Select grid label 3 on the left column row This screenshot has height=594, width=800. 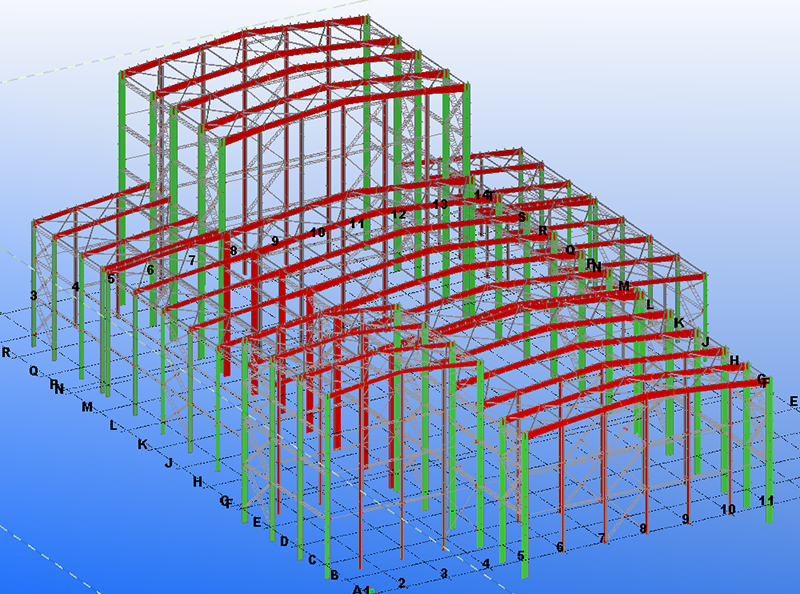point(34,295)
